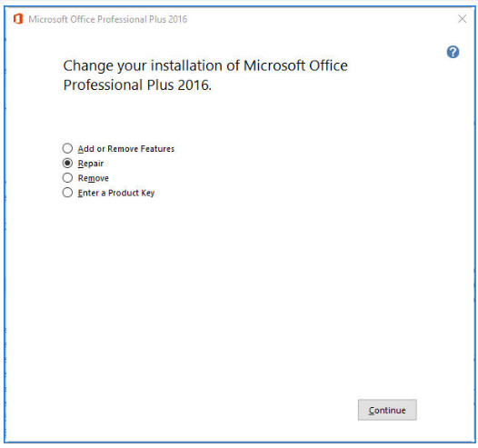This screenshot has height=448, width=478.
Task: Open the blue Help question mark icon
Action: 453,52
